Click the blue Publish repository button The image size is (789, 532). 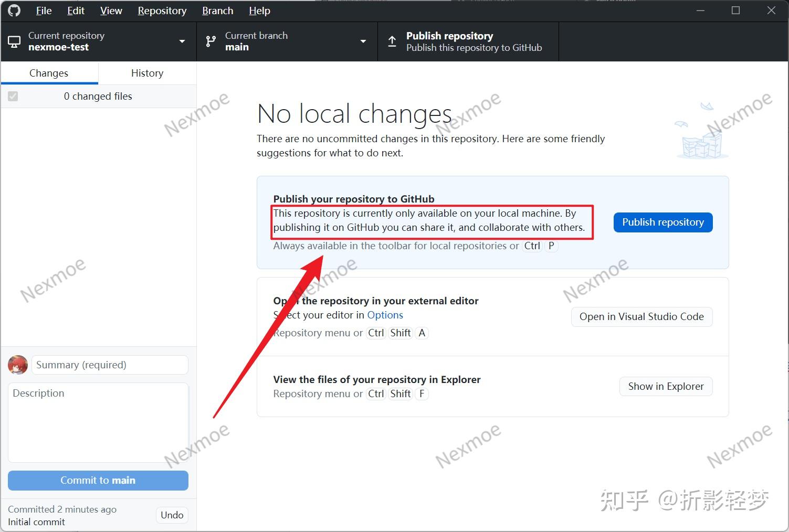coord(663,222)
